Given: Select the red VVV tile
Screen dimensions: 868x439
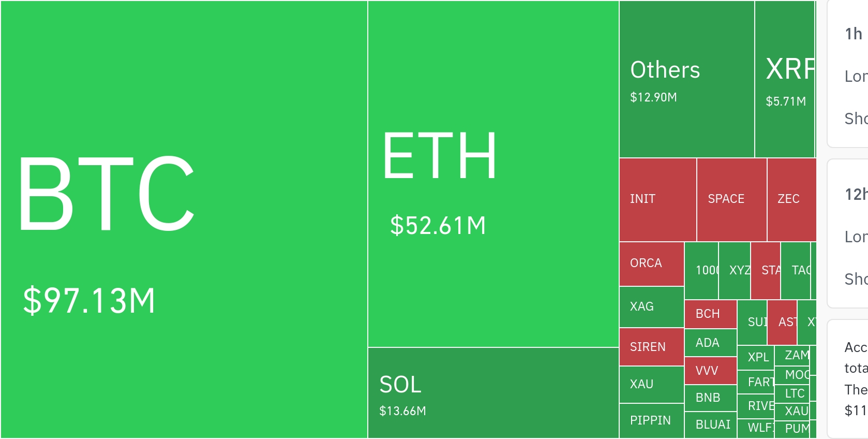Looking at the screenshot, I should (710, 371).
